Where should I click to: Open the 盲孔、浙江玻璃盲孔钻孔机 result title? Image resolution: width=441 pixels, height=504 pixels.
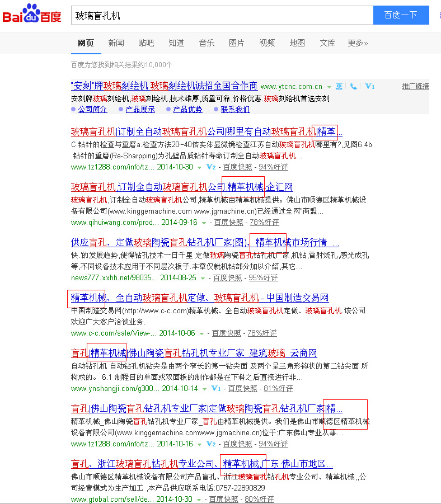coord(201,464)
